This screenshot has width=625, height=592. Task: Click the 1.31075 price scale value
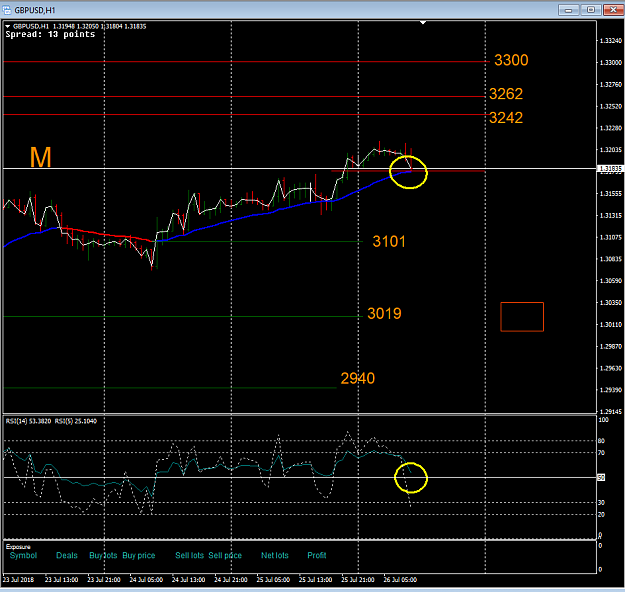pos(611,237)
